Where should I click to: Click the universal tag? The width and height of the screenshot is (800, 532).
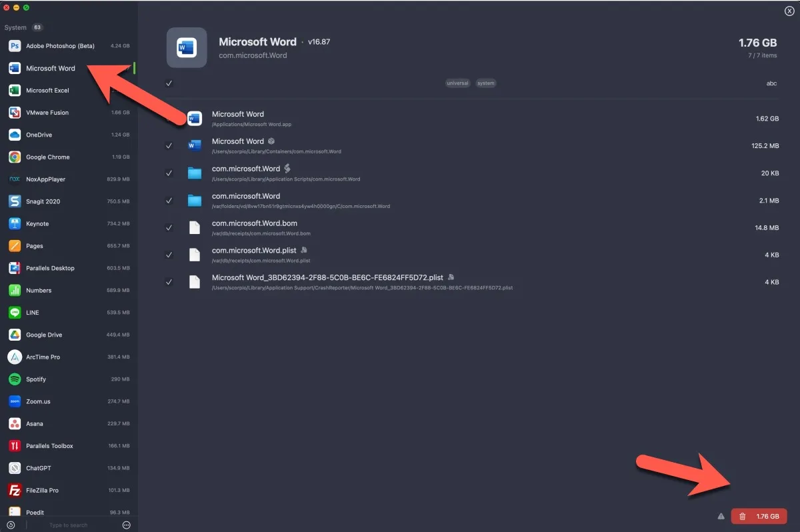tap(458, 83)
